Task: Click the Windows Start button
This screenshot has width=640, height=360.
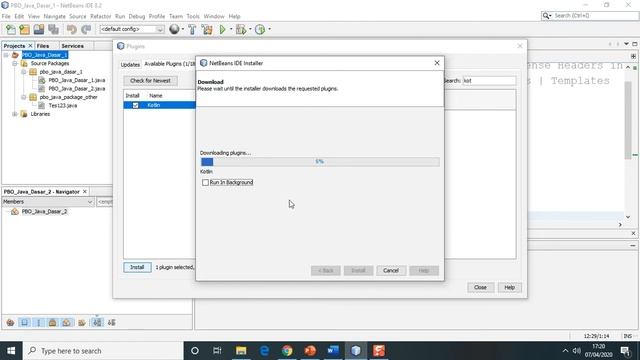Action: 11,351
